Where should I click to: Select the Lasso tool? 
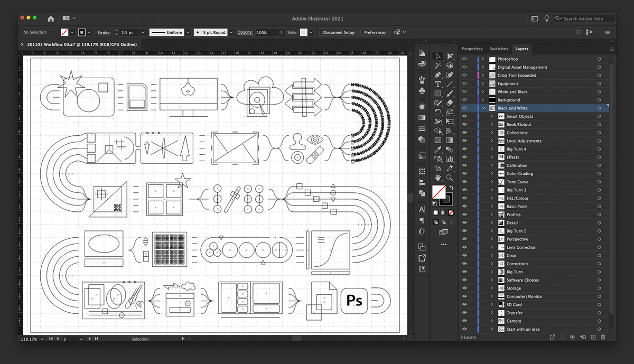click(450, 66)
